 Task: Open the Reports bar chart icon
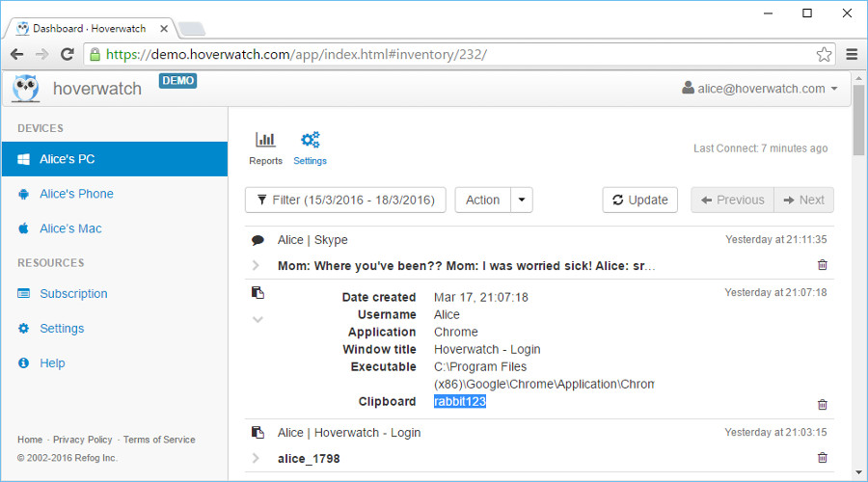click(x=265, y=141)
